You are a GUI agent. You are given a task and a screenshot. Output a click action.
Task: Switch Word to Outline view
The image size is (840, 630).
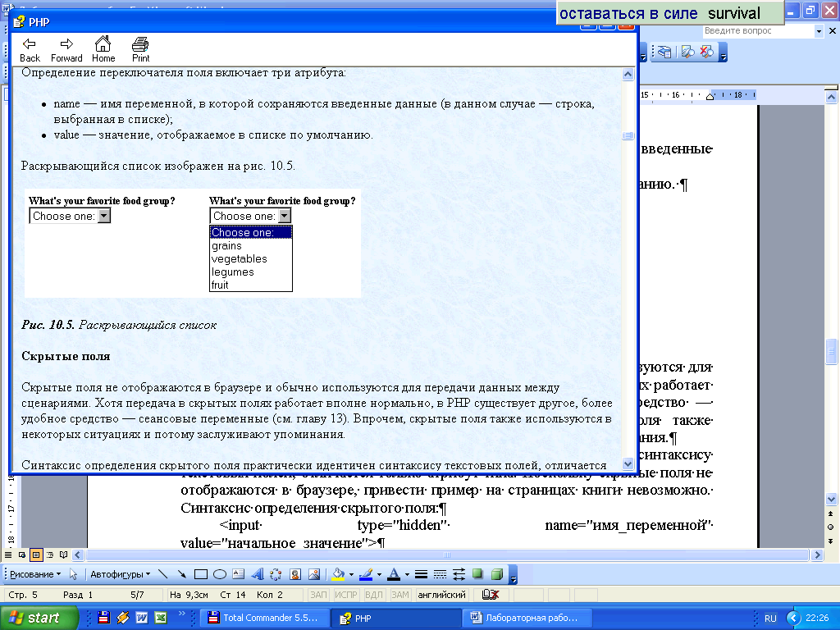pos(50,555)
